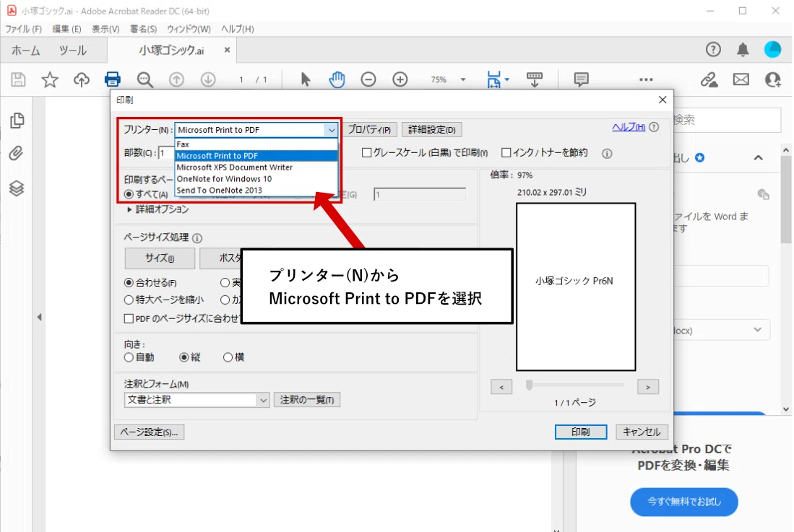Bookmark the file with the star icon

tap(50, 79)
